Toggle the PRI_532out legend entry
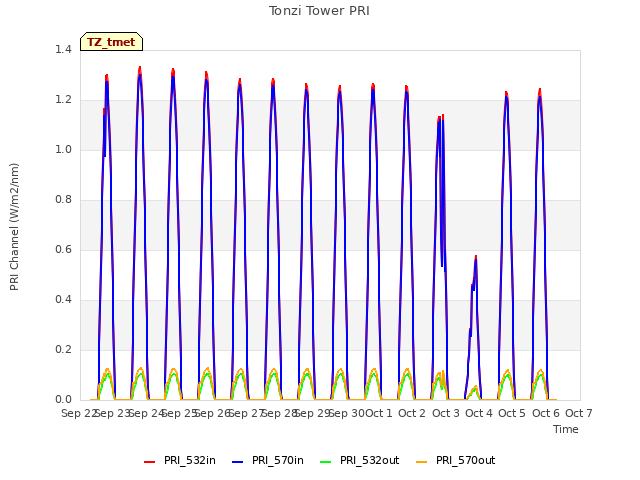The width and height of the screenshot is (640, 480). [x=360, y=461]
